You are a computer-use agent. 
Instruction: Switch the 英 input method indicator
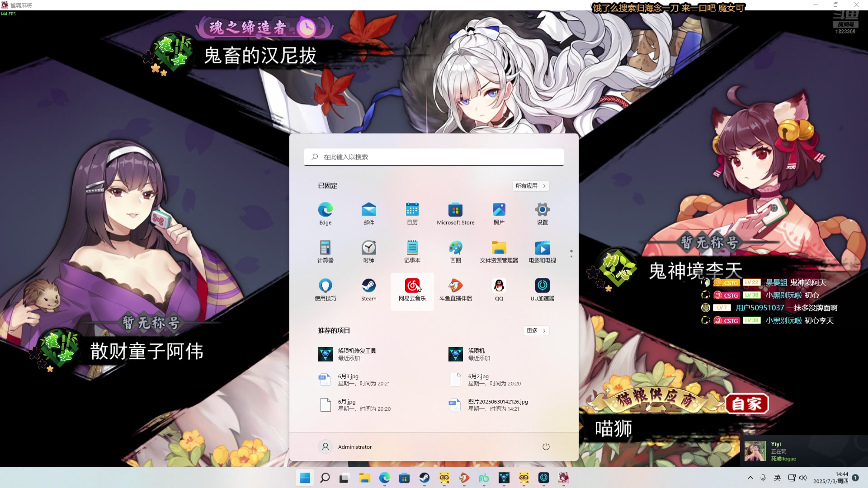(777, 478)
